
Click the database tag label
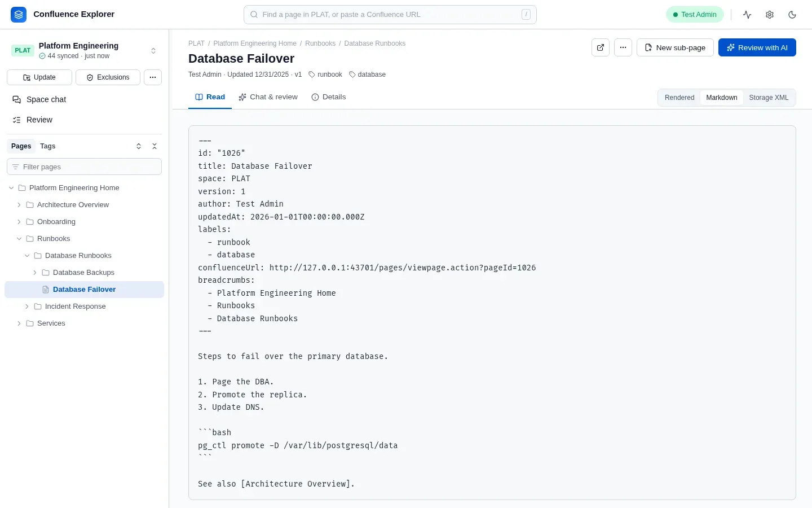click(367, 75)
